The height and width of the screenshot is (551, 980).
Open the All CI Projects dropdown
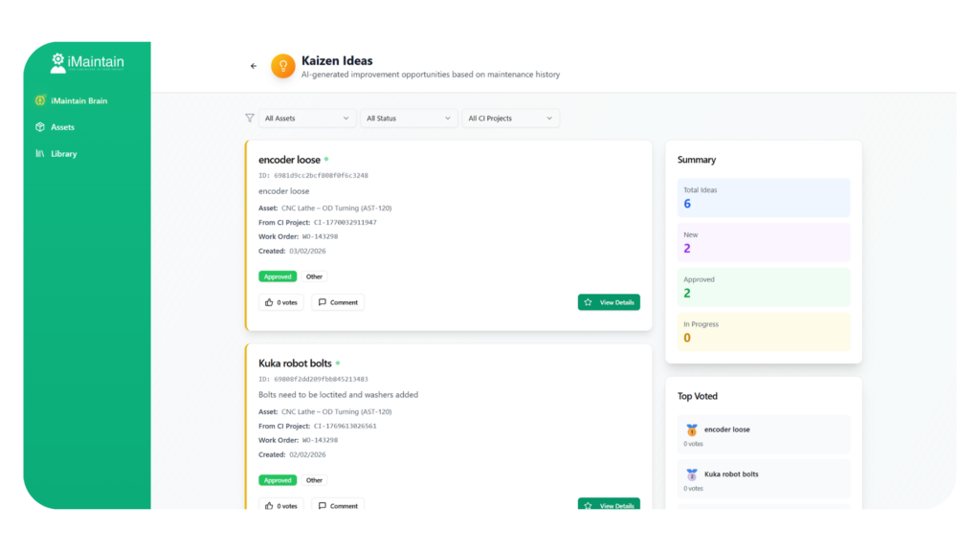coord(510,119)
